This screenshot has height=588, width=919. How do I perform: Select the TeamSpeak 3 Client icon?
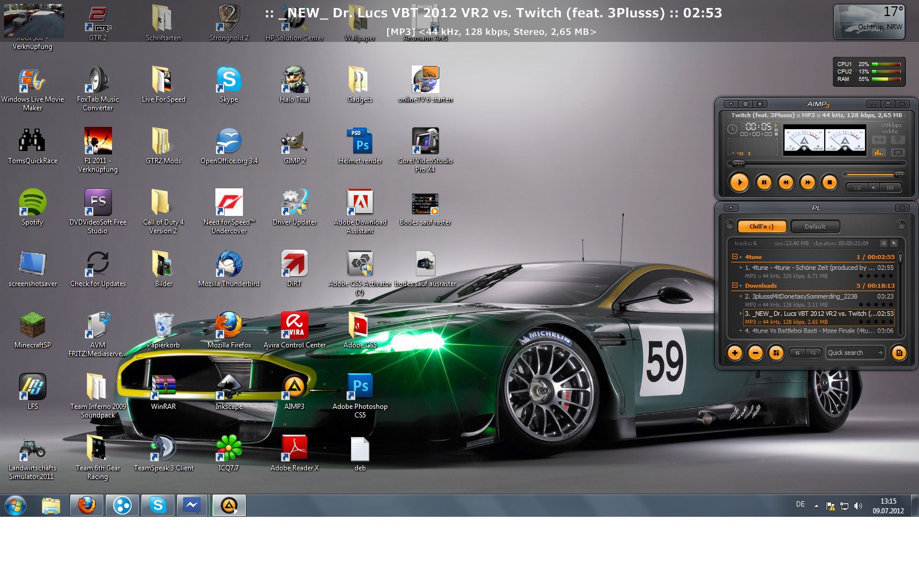pyautogui.click(x=164, y=454)
